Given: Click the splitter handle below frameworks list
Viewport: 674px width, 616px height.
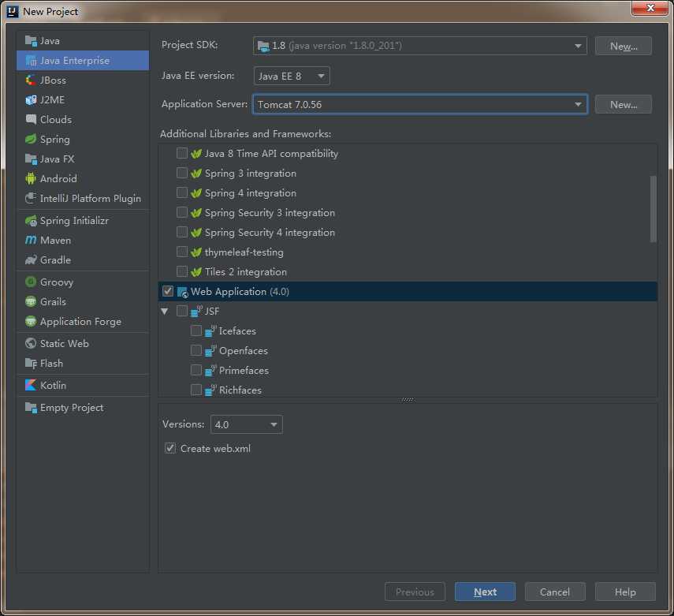Looking at the screenshot, I should 408,400.
